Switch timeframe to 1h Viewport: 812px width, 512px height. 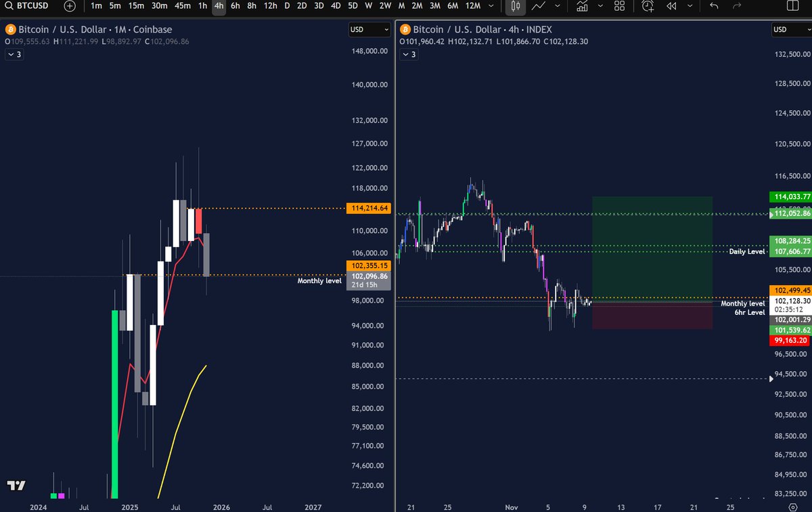pyautogui.click(x=202, y=7)
